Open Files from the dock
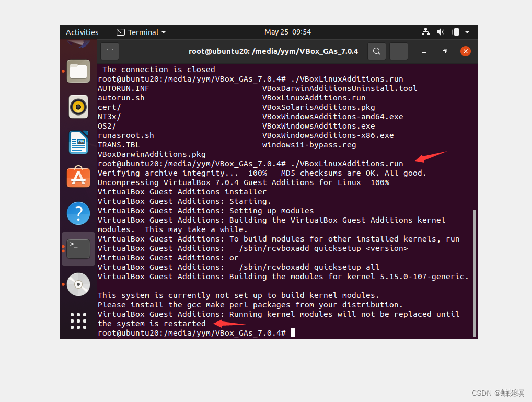Screen dimensions: 532x402 point(78,71)
